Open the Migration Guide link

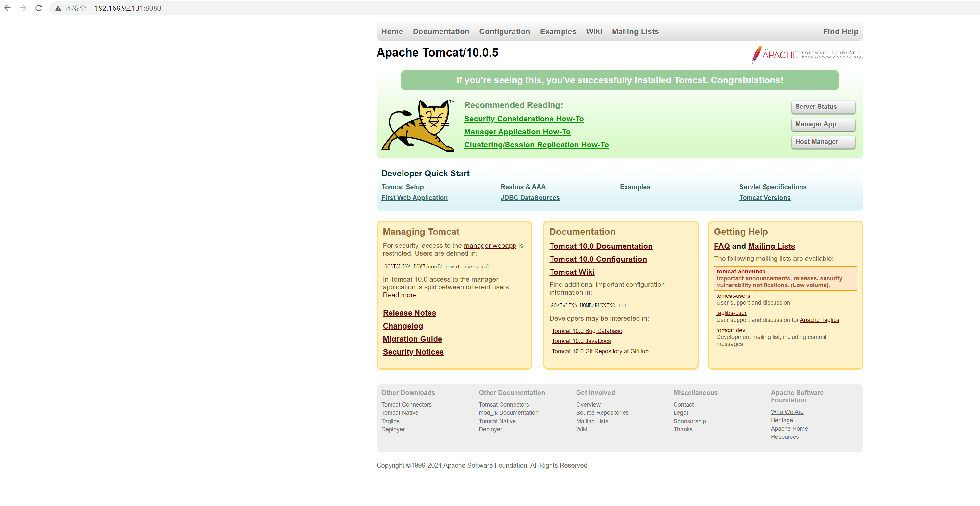[412, 339]
